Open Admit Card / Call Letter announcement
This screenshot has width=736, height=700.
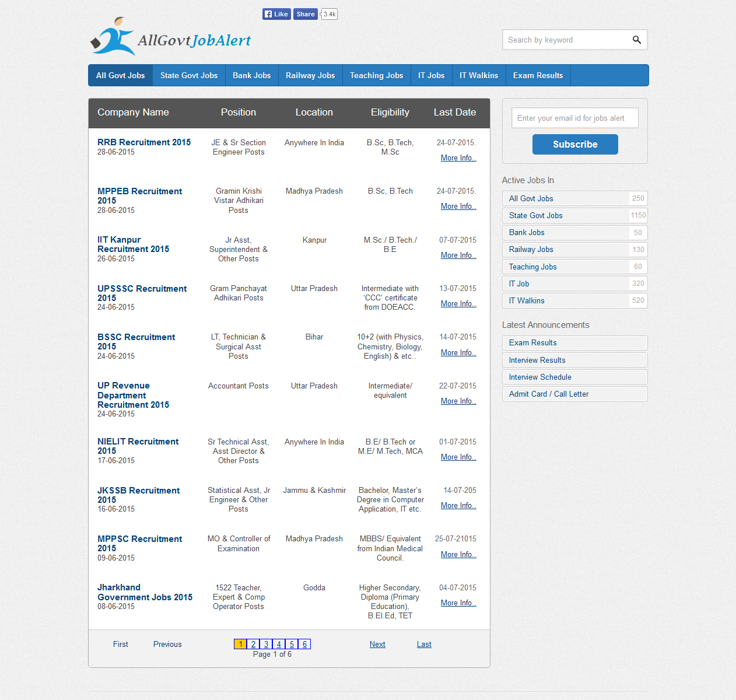(x=575, y=394)
